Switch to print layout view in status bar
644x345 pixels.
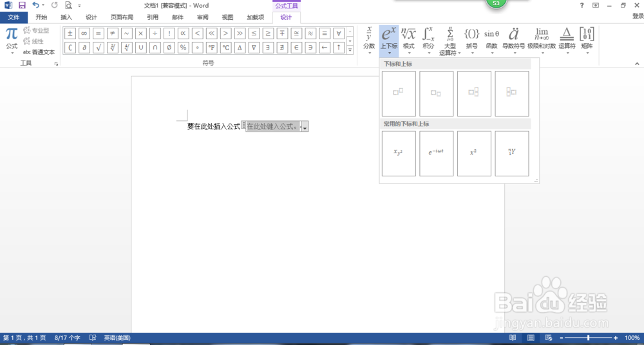[531, 338]
